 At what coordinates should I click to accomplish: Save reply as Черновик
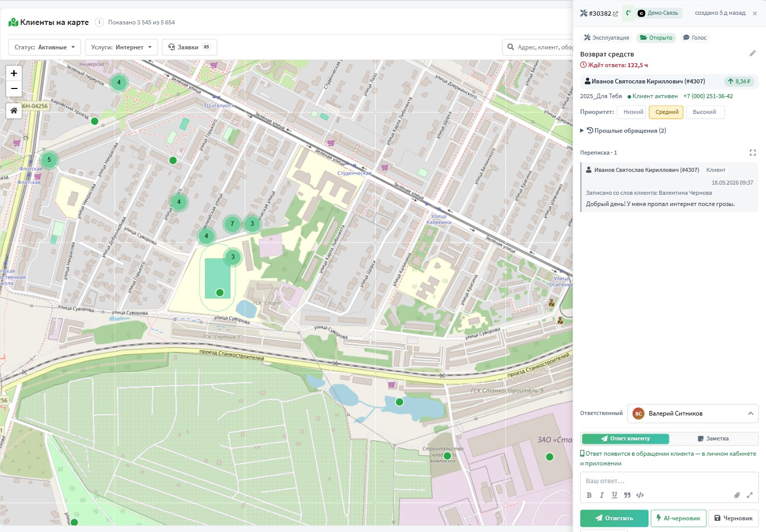(733, 518)
